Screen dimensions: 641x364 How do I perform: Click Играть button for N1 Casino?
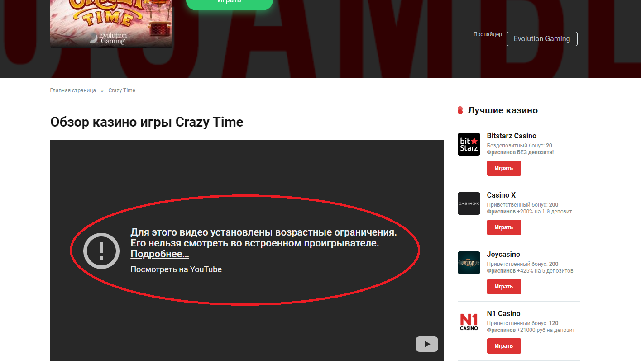tap(504, 346)
